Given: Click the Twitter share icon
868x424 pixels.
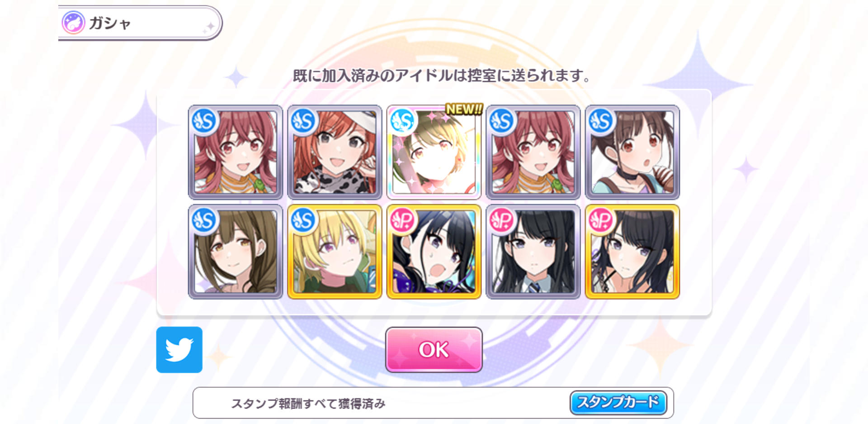Looking at the screenshot, I should click(179, 350).
